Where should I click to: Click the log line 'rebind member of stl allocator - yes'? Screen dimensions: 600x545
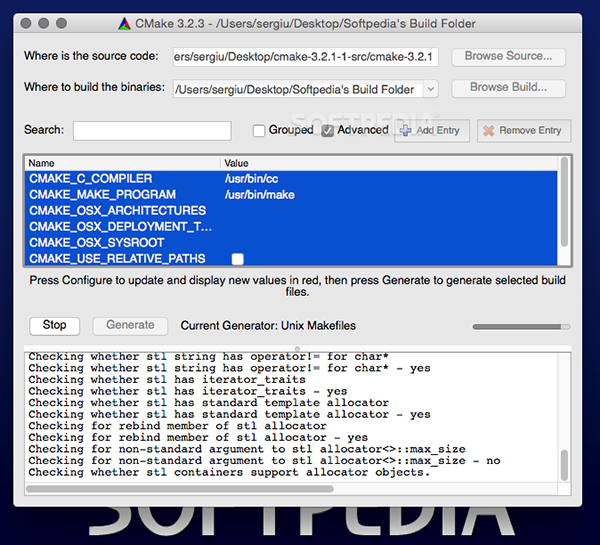243,437
